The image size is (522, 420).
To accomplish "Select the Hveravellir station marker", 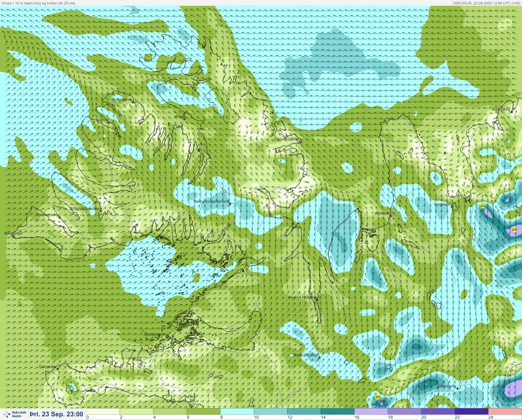I will click(x=457, y=389).
